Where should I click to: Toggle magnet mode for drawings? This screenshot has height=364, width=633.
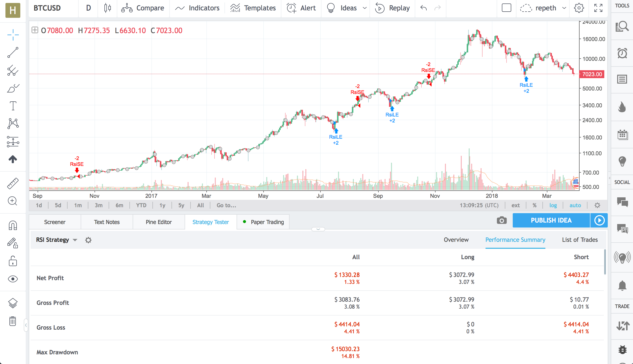tap(13, 226)
